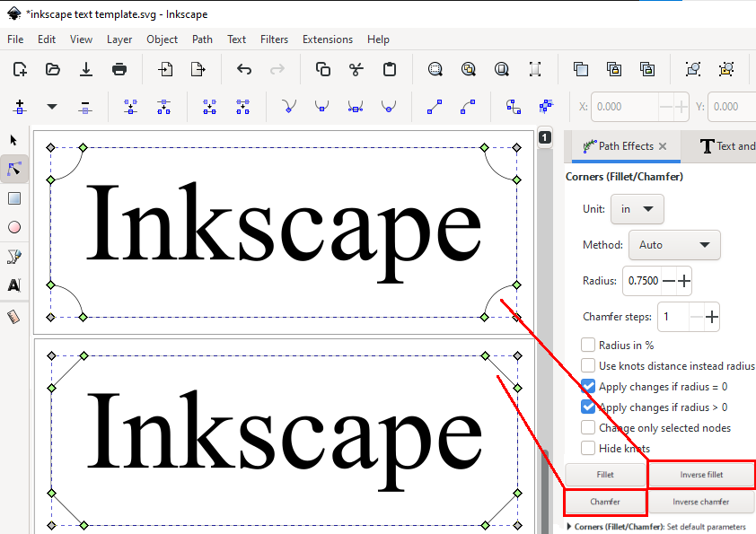Viewport: 756px width, 534px height.
Task: Open a file with the folder icon
Action: click(53, 69)
